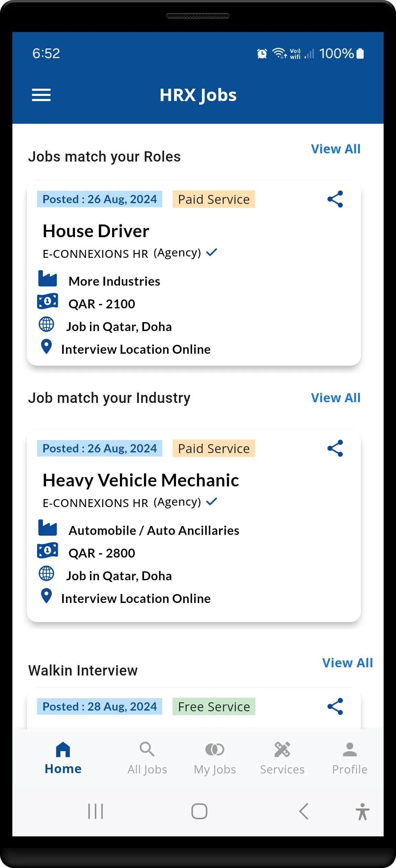Tap the Wi-Fi icon in status bar
This screenshot has height=868, width=396.
pos(279,53)
